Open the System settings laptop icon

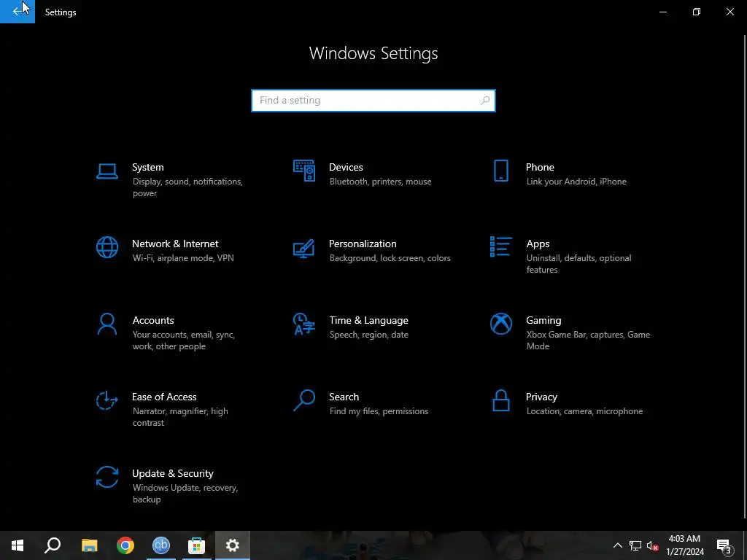pyautogui.click(x=107, y=171)
